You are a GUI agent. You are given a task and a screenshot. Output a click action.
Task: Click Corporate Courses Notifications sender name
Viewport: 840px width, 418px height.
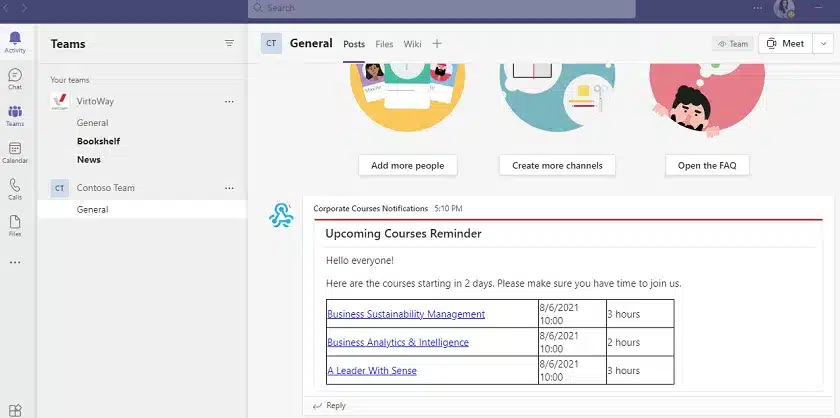371,208
